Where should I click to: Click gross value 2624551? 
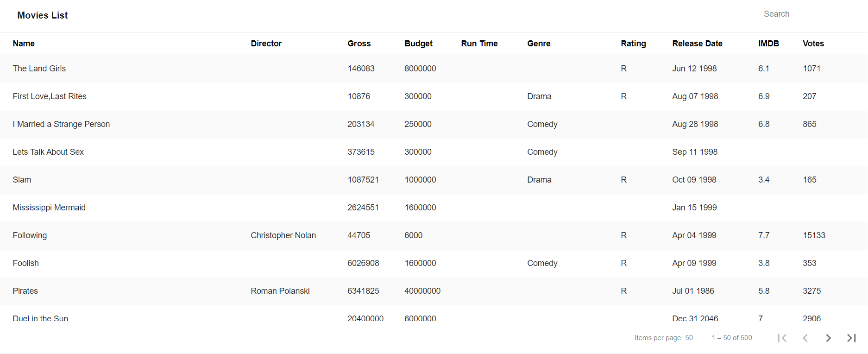[363, 208]
